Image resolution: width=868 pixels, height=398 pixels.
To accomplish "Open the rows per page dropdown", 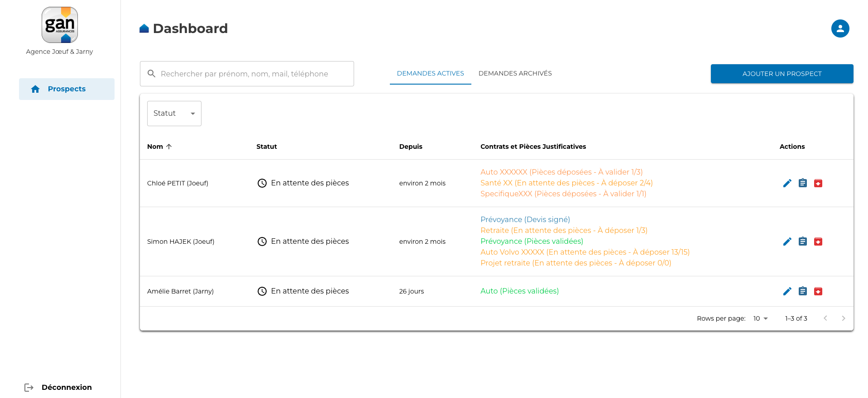I will (760, 318).
